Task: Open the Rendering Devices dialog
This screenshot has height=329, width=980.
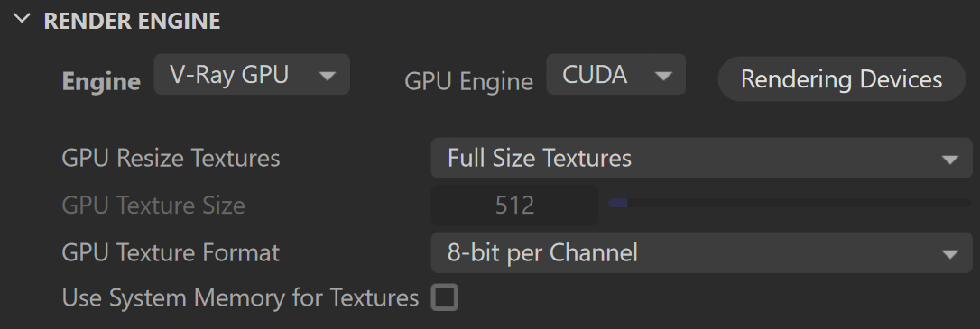Action: 841,78
